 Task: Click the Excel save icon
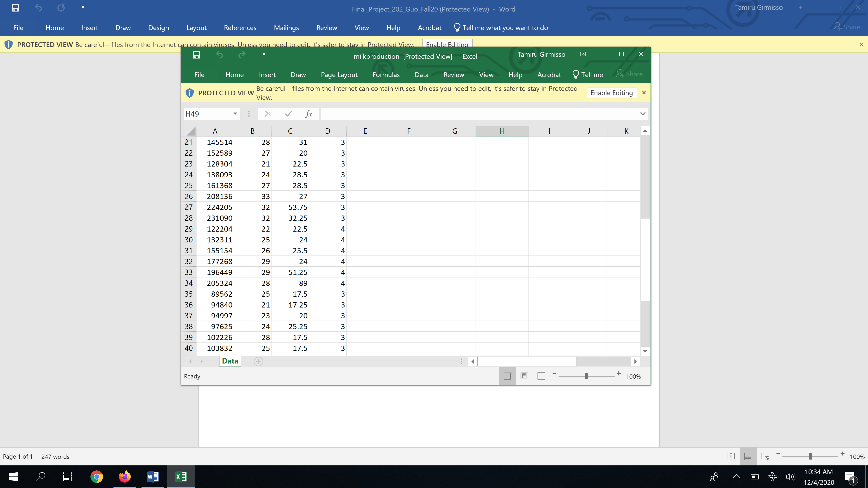click(196, 55)
